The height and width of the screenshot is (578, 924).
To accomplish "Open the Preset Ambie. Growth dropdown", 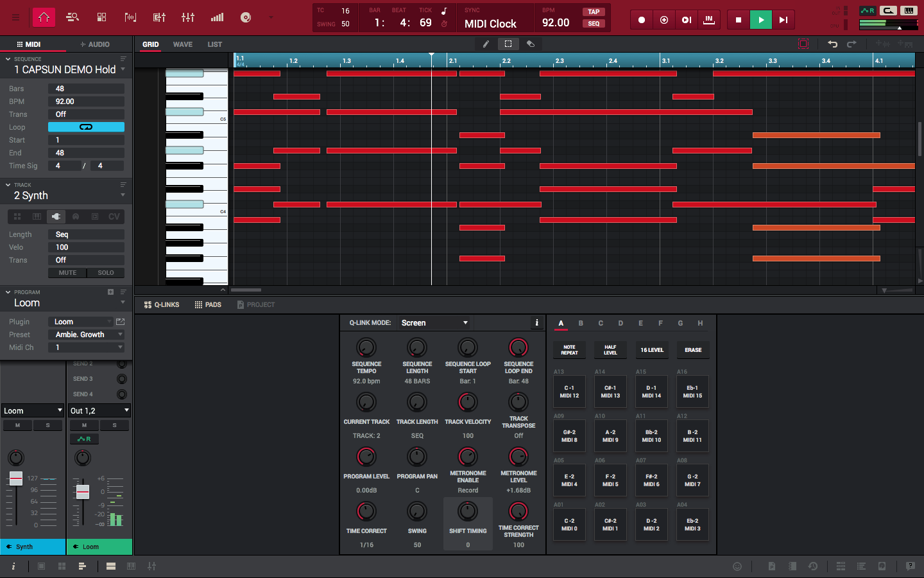I will point(86,335).
